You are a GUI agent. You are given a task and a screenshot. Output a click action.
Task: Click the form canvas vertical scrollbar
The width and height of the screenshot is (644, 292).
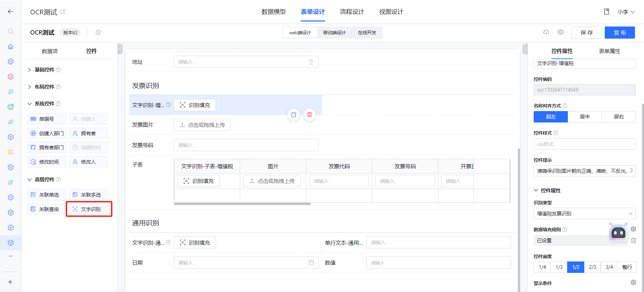click(519, 220)
